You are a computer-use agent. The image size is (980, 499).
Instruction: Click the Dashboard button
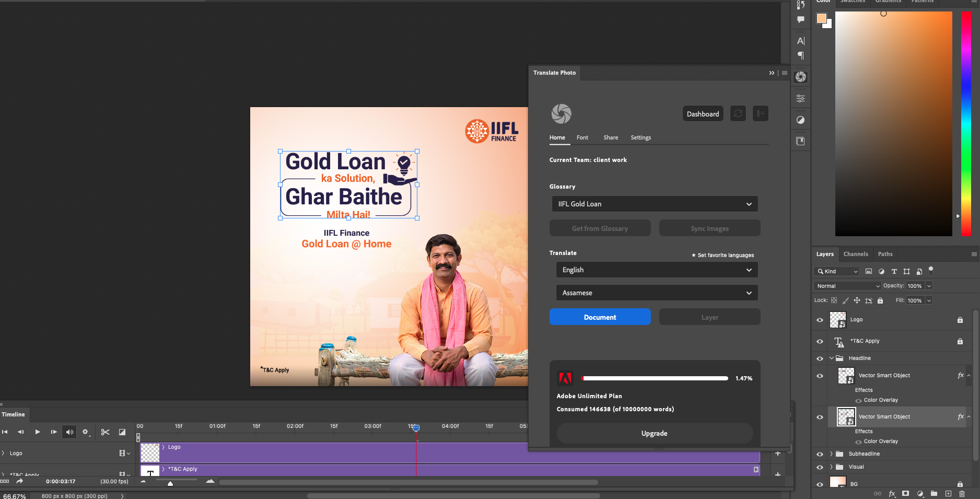pos(703,113)
